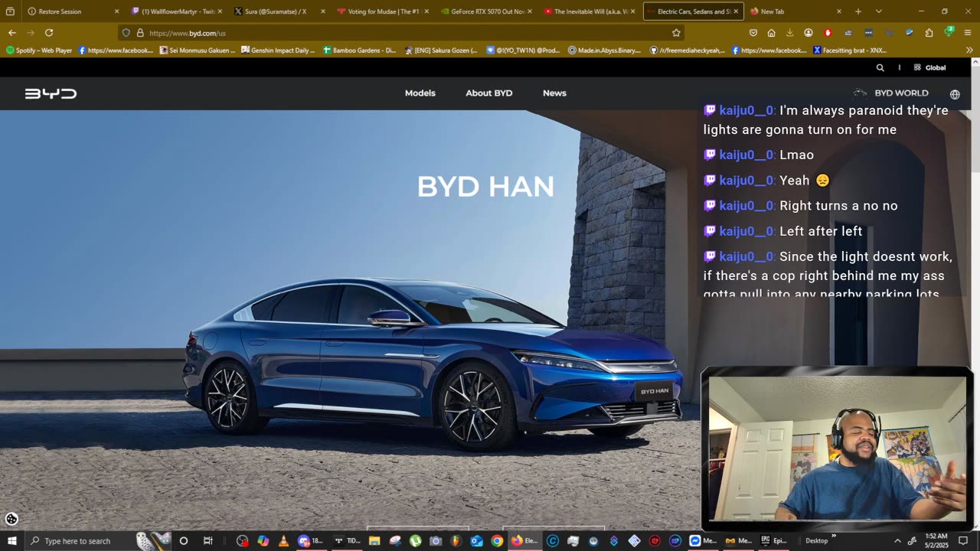Viewport: 980px width, 551px height.
Task: Open VLC media player from taskbar
Action: pyautogui.click(x=283, y=541)
